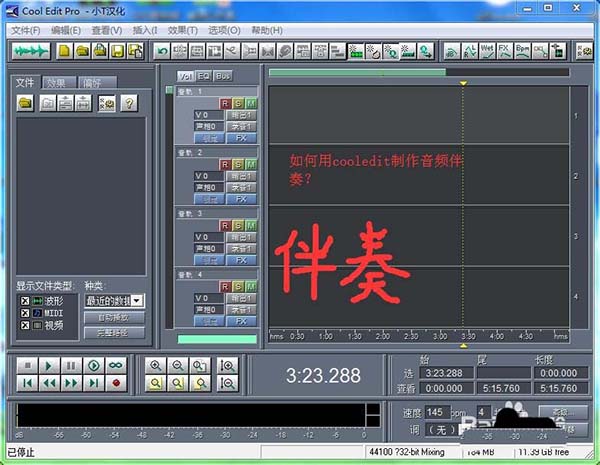Open help question mark icon in files panel

[x=129, y=103]
